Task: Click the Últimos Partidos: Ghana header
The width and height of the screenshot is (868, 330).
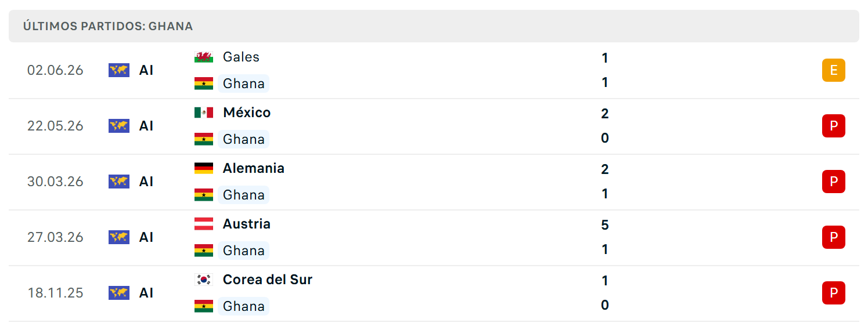Action: coord(108,26)
